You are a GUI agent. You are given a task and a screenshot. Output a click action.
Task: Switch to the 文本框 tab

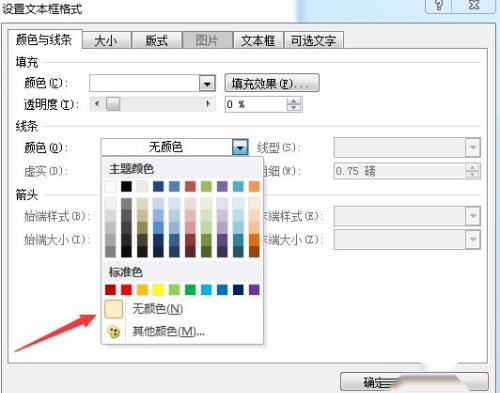pos(258,40)
